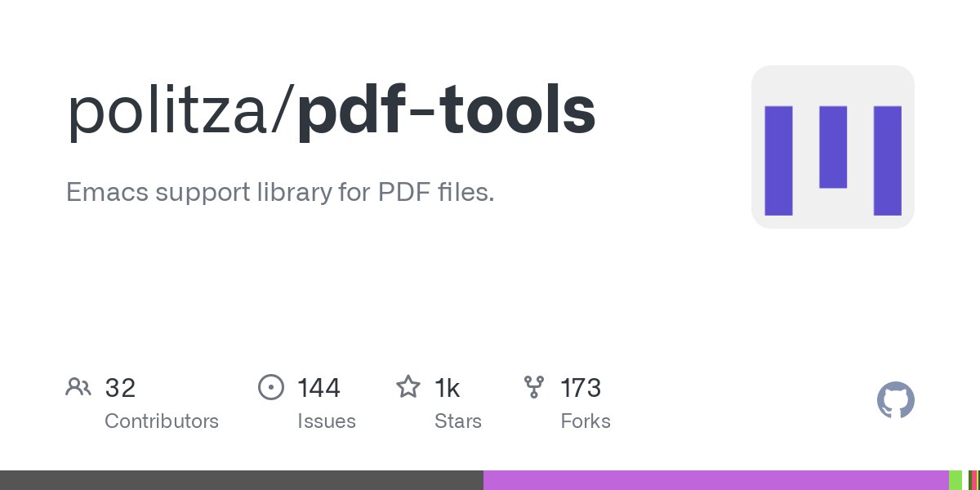
Task: Click the Stars star icon
Action: coord(408,386)
